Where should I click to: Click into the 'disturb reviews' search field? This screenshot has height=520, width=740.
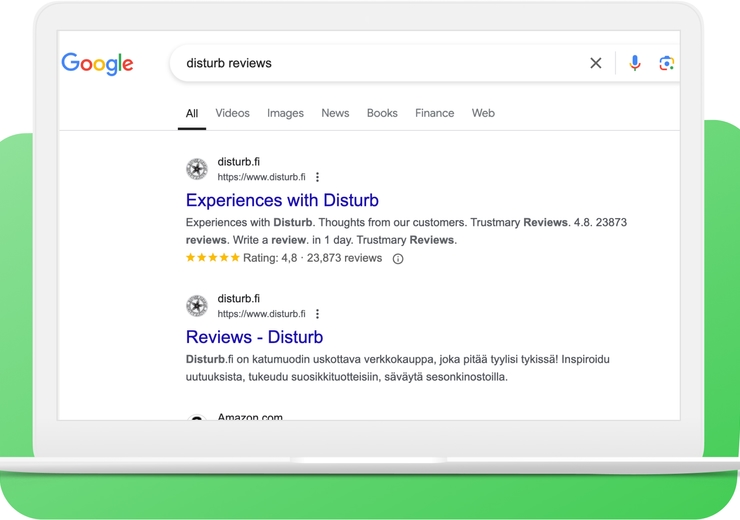pyautogui.click(x=378, y=63)
